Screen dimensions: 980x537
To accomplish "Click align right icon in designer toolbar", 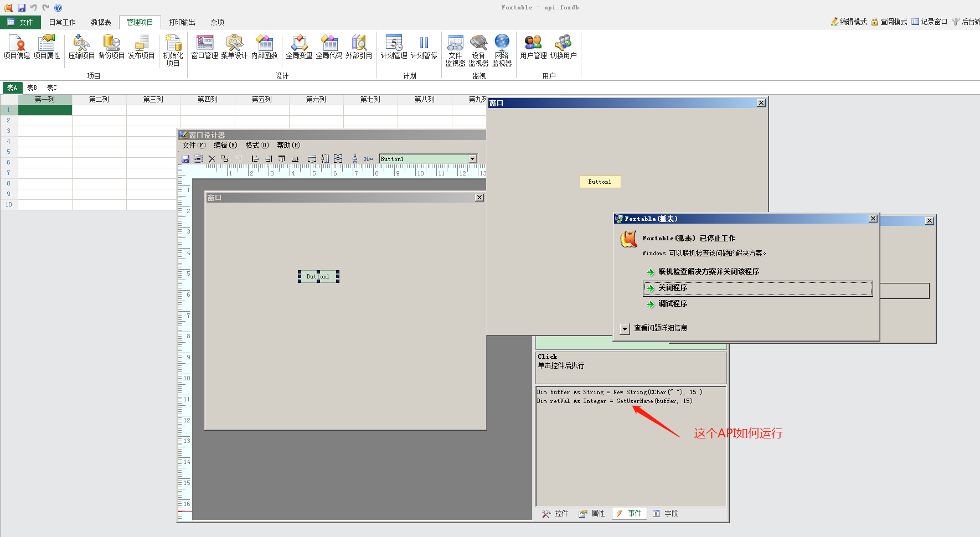I will [x=269, y=159].
